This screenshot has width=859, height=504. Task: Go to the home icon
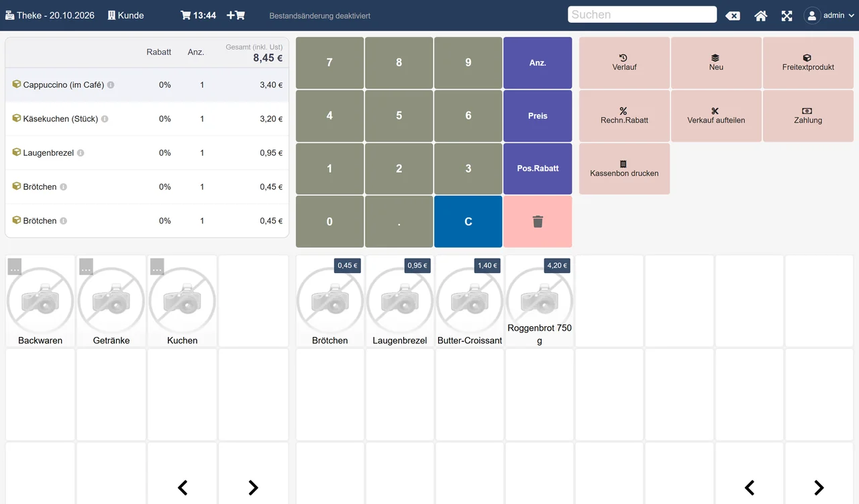pos(760,15)
